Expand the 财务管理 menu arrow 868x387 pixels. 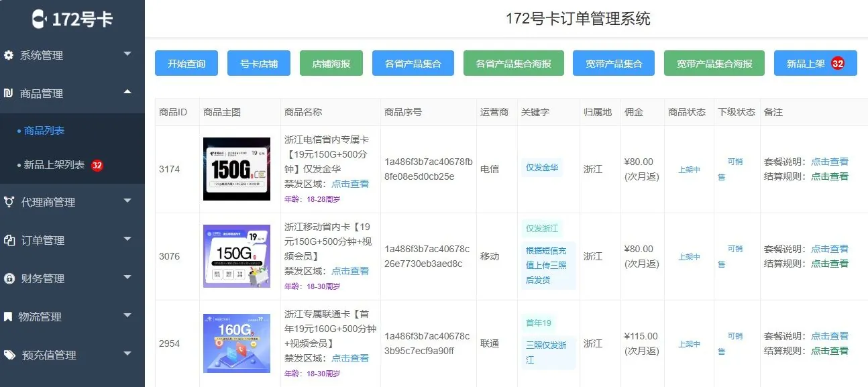tap(127, 276)
